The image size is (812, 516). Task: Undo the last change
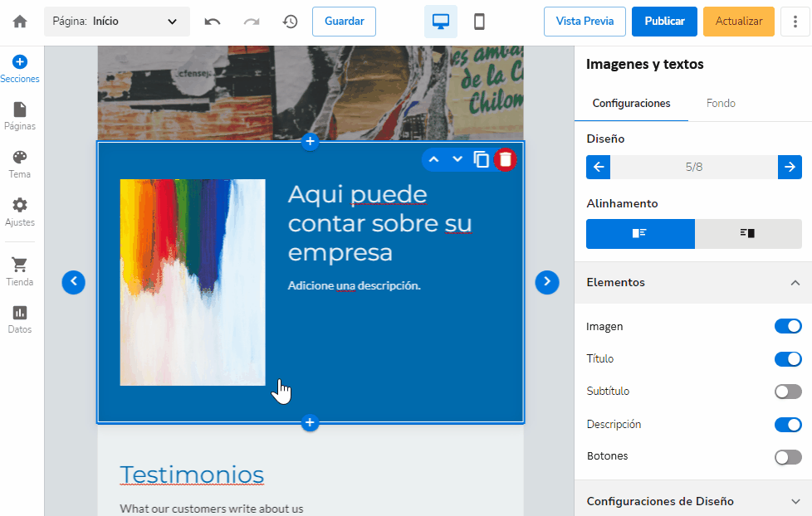click(x=213, y=22)
